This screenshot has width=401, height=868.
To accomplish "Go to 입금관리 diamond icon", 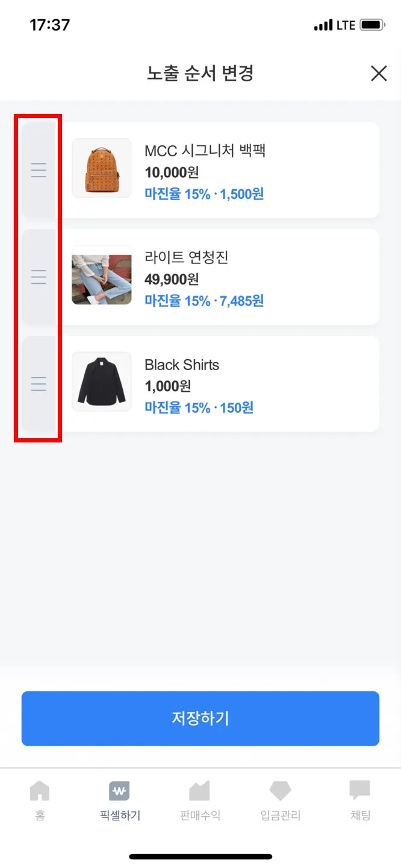I will click(x=280, y=790).
